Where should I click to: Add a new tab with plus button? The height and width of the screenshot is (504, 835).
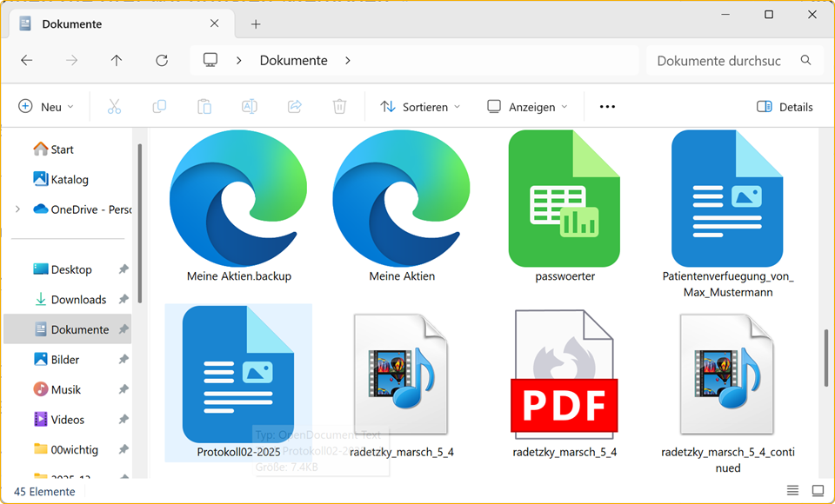tap(256, 24)
